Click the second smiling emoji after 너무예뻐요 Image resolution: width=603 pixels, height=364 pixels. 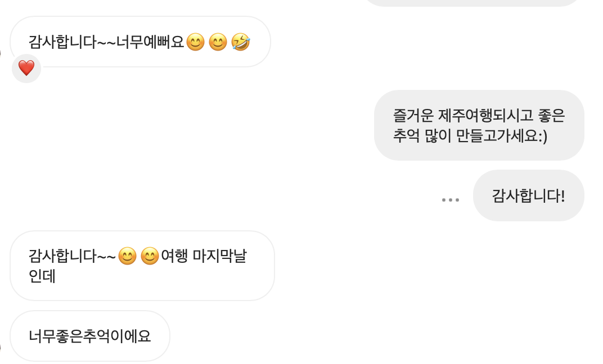pyautogui.click(x=219, y=40)
